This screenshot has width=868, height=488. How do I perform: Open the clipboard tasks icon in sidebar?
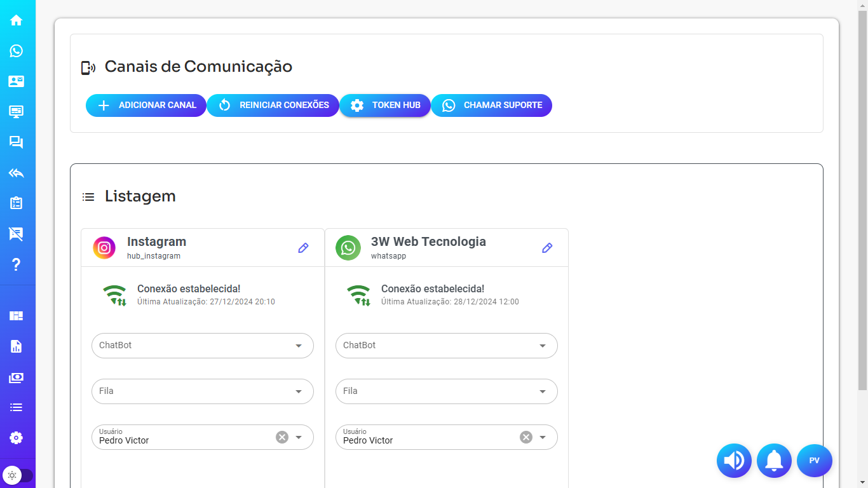tap(17, 203)
